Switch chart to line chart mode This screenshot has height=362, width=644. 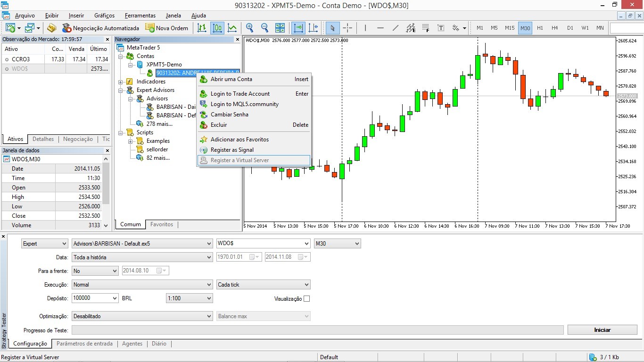tap(232, 28)
